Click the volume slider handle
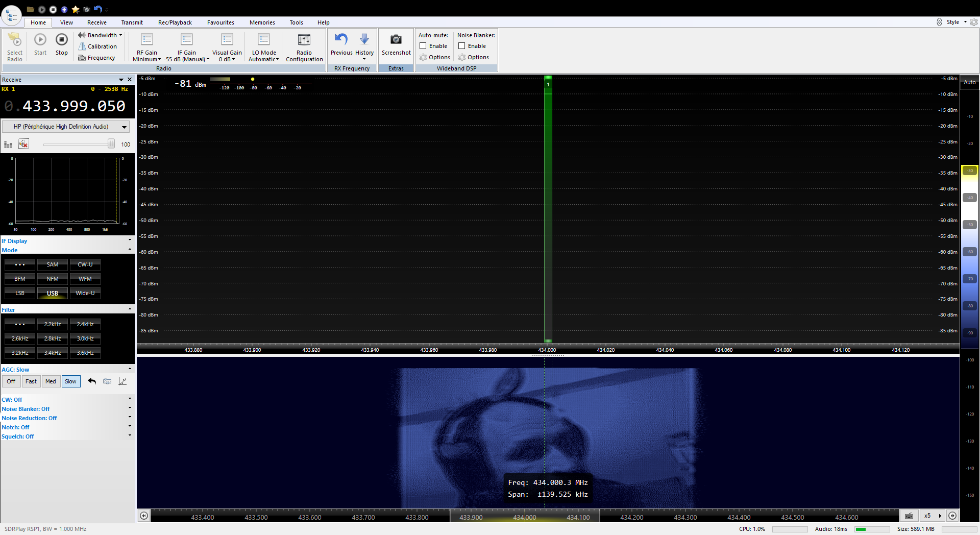Image resolution: width=980 pixels, height=535 pixels. coord(111,144)
